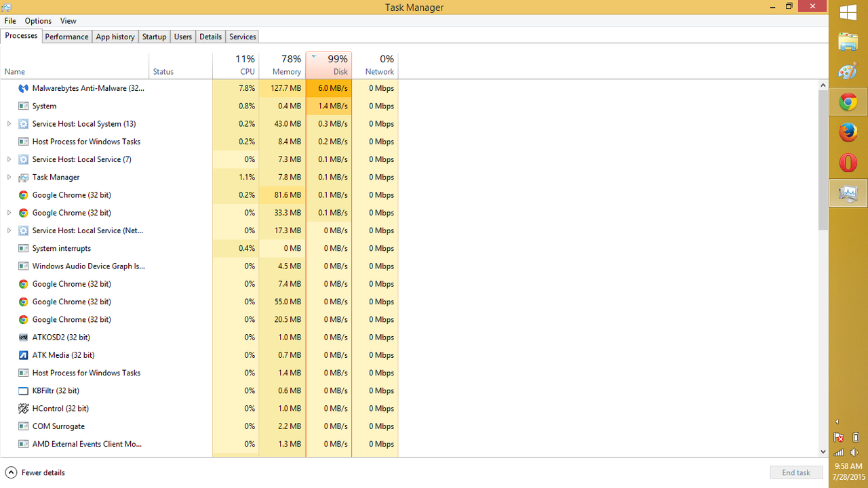Click the Service Host: Local System gear icon

24,124
